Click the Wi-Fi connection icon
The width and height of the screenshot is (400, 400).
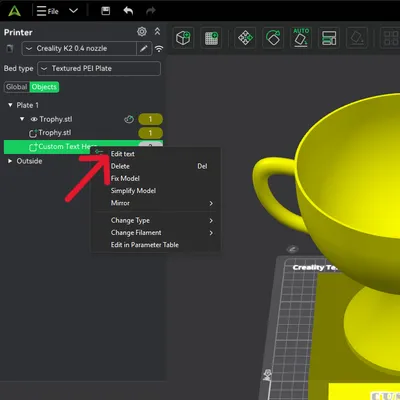coord(159,49)
